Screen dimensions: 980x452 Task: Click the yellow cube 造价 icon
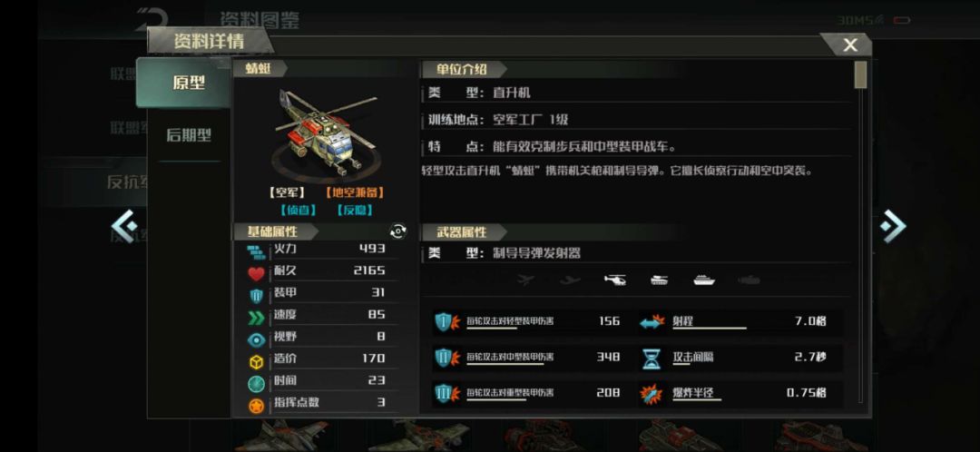256,361
